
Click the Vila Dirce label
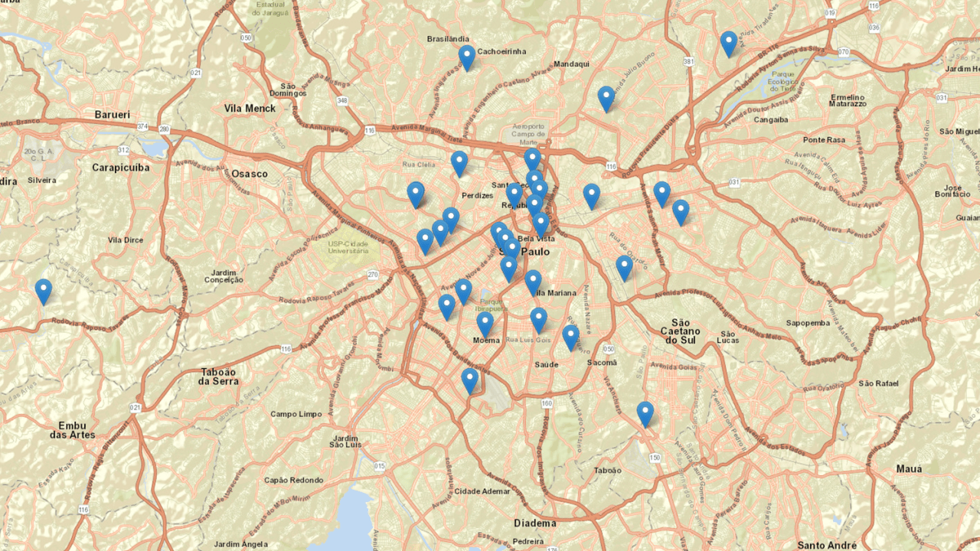coord(126,240)
